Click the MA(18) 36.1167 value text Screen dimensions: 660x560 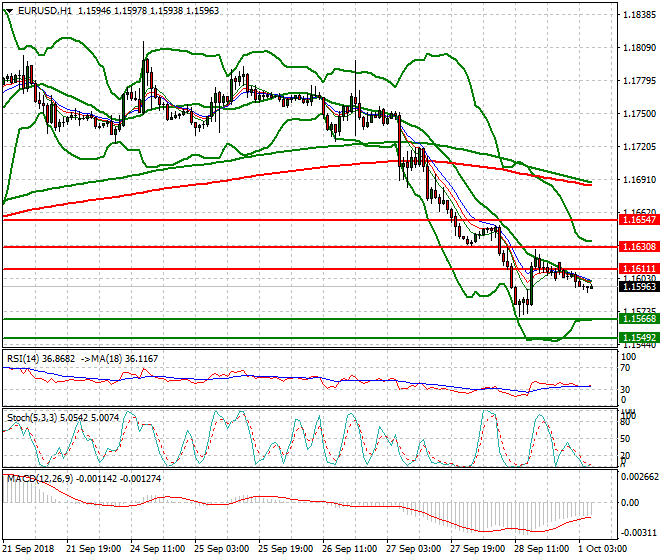123,359
